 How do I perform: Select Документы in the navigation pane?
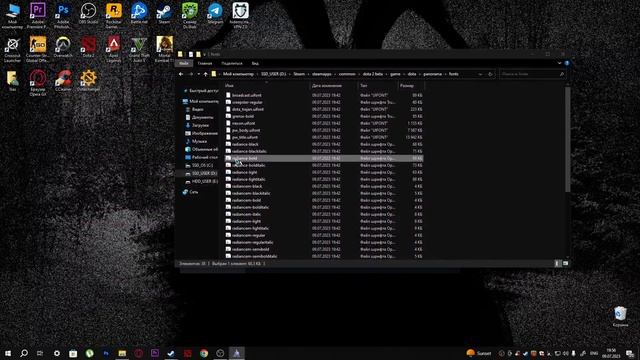[x=199, y=118]
